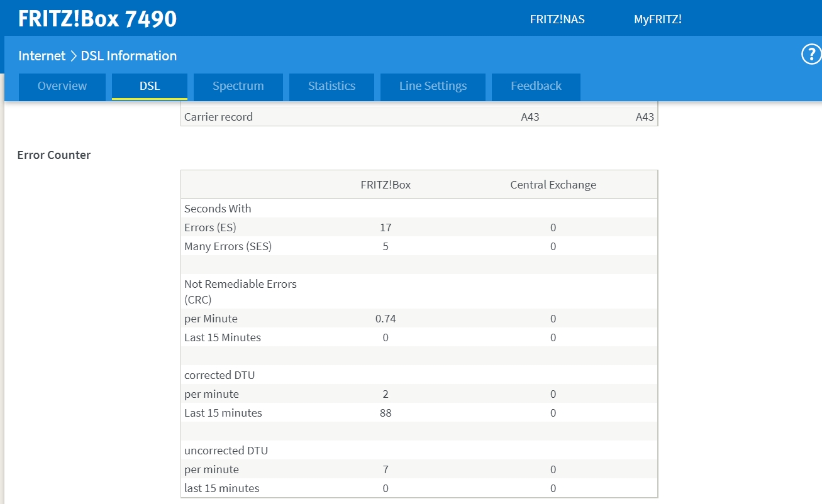
Task: Select the Errors (ES) value 17
Action: [386, 227]
